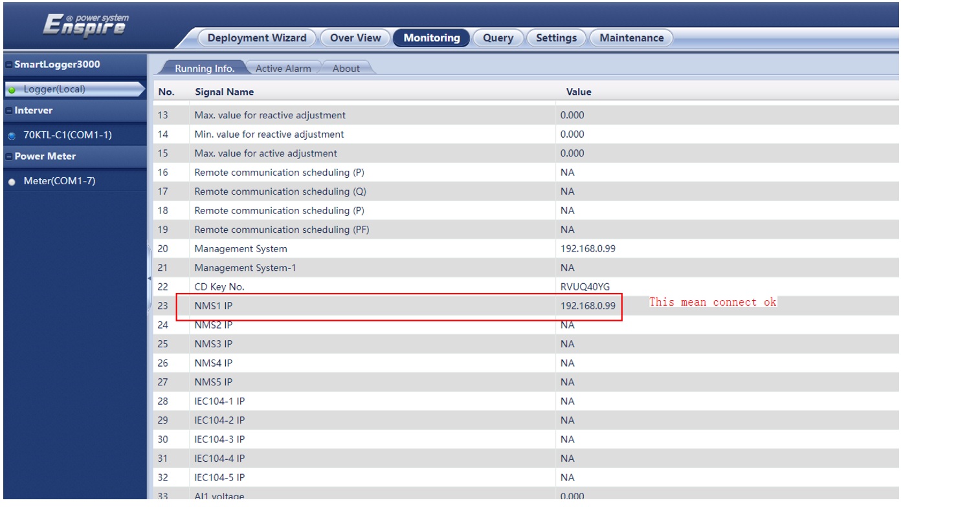Click IEC104-5 IP signal name
The height and width of the screenshot is (507, 980).
(219, 477)
